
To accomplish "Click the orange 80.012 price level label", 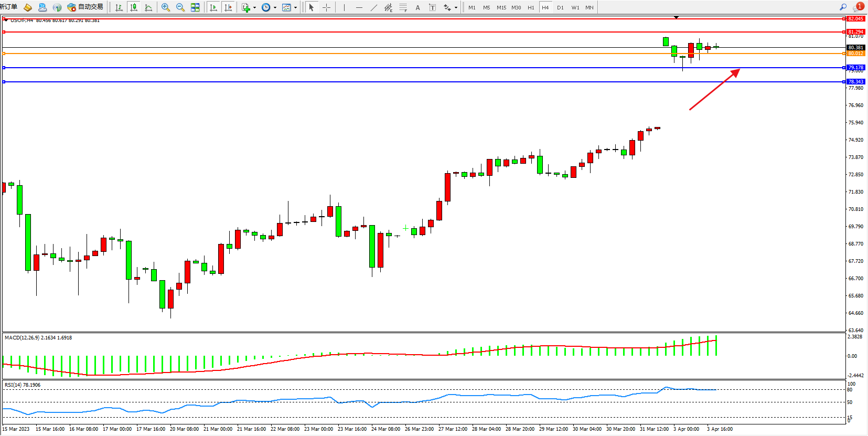I will 855,54.
